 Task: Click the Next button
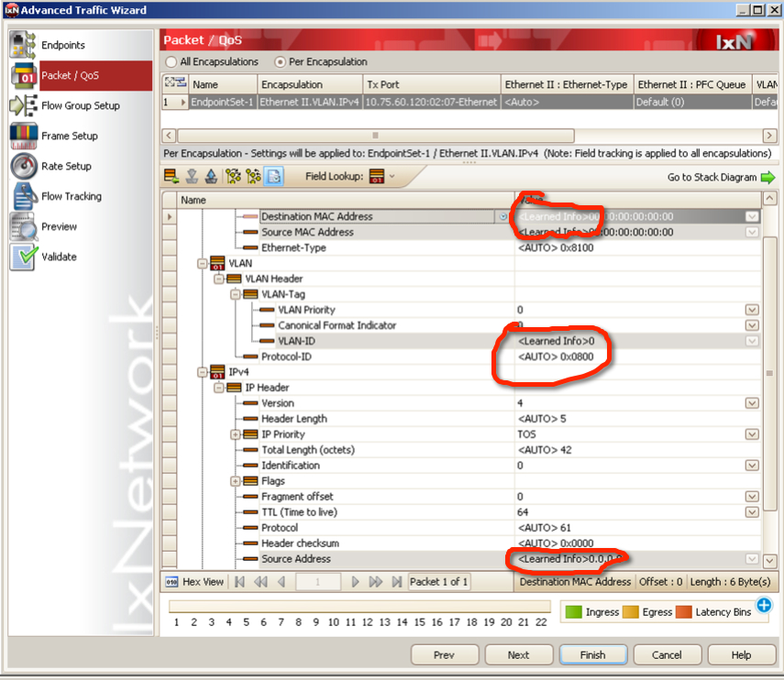518,655
